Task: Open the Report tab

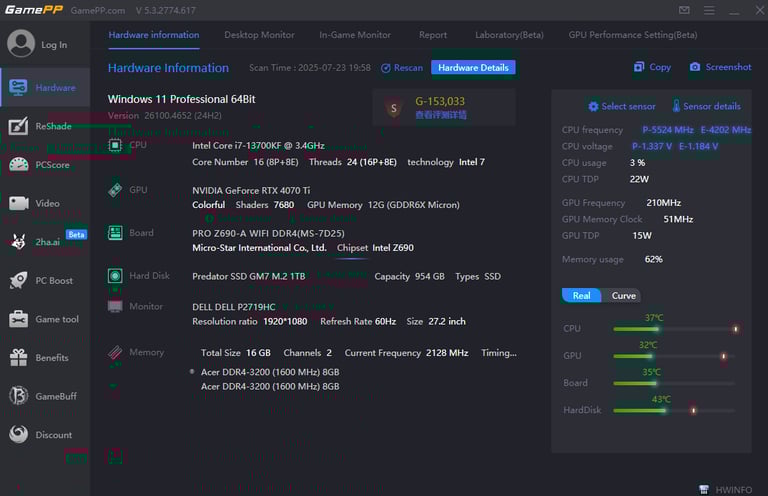Action: pos(432,35)
